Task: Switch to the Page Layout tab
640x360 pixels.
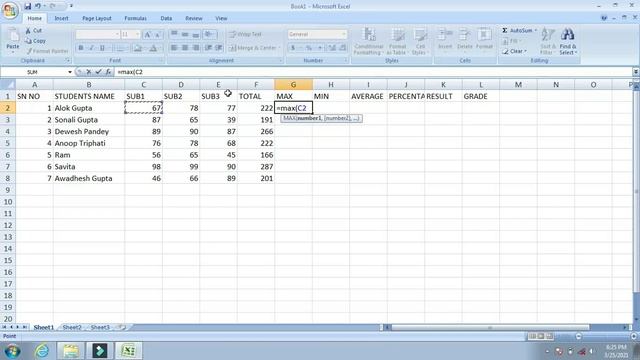Action: tap(97, 18)
